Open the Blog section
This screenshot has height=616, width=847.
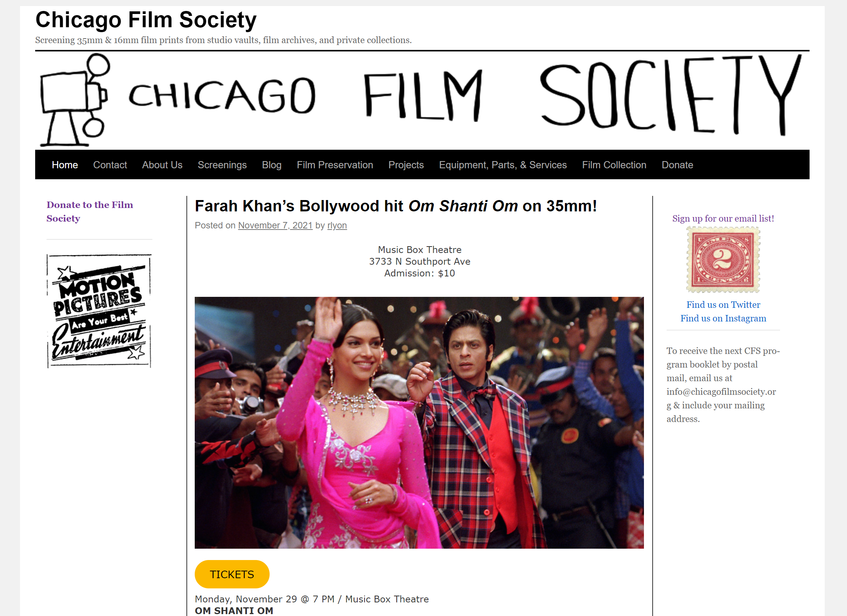click(271, 165)
